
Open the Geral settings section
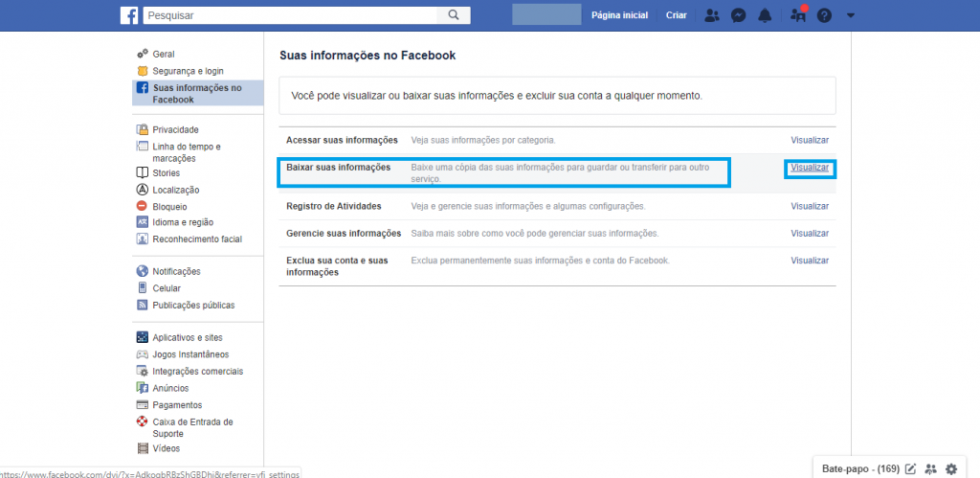(163, 55)
